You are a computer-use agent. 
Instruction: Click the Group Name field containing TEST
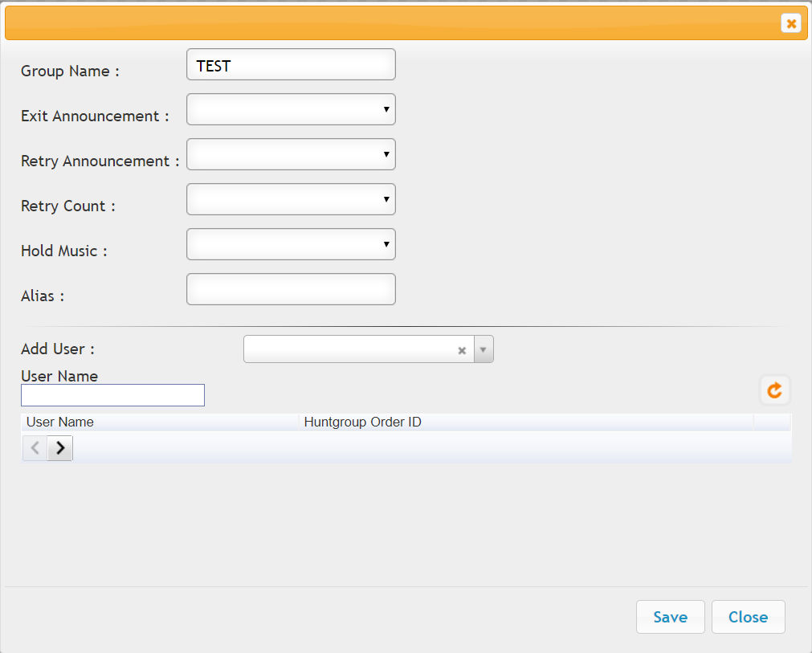click(x=291, y=64)
